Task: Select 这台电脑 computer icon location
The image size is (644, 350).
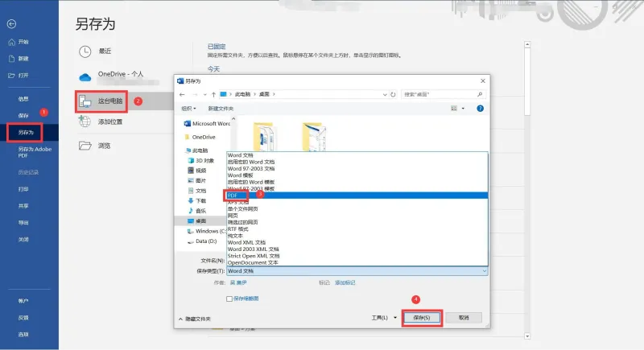Action: tap(85, 101)
